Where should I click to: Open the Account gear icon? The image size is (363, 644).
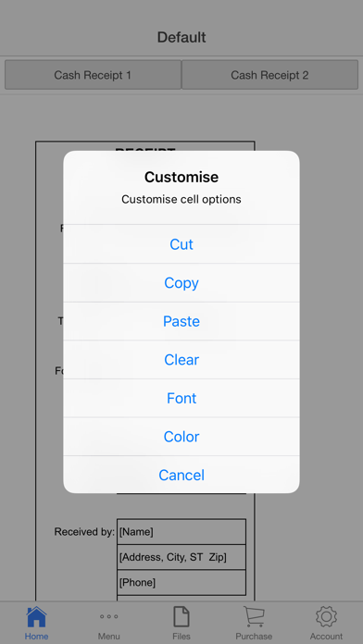(326, 617)
